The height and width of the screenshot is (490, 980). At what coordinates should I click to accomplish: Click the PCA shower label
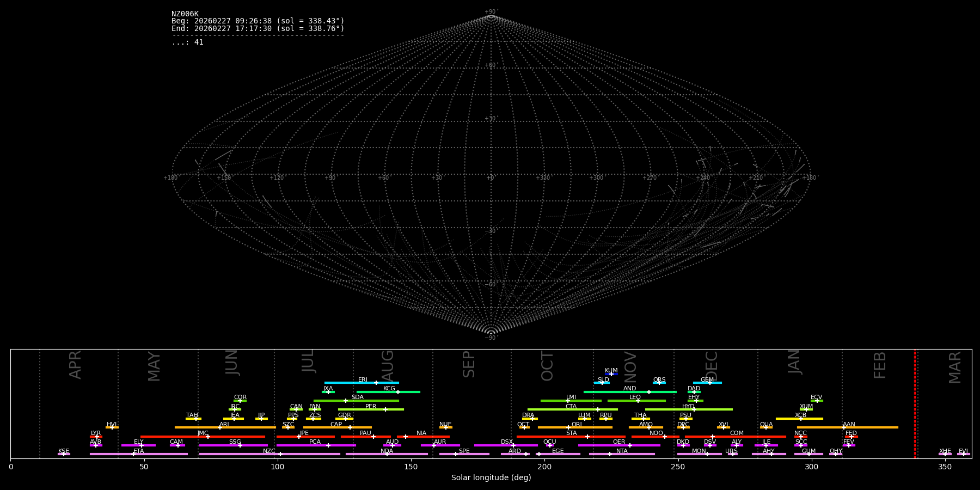315,442
